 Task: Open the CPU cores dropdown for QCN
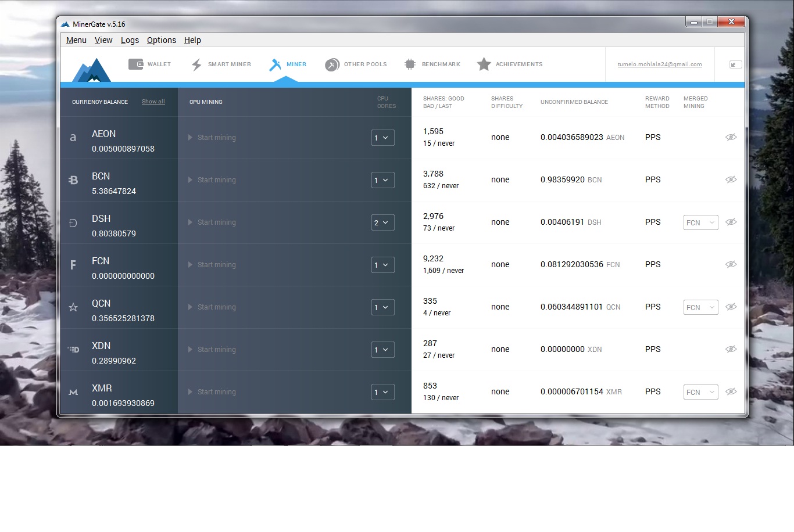383,307
